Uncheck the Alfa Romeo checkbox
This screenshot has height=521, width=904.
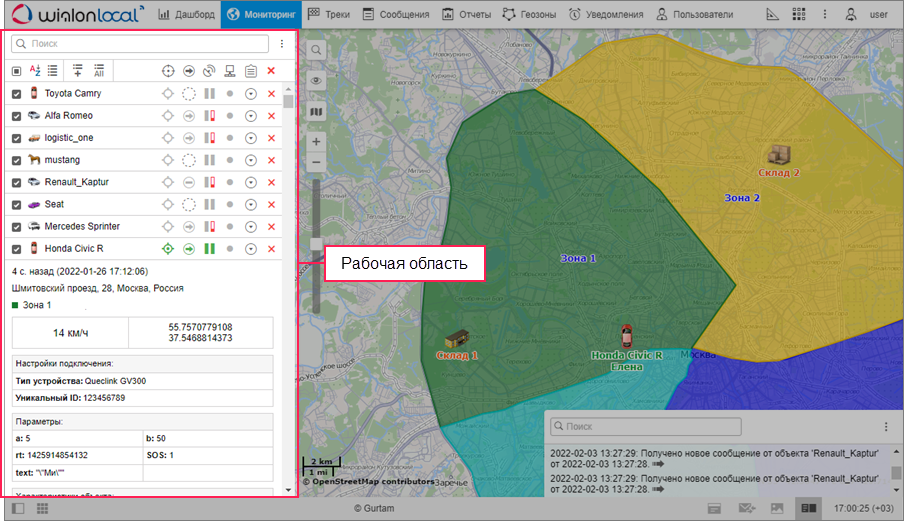pyautogui.click(x=17, y=116)
